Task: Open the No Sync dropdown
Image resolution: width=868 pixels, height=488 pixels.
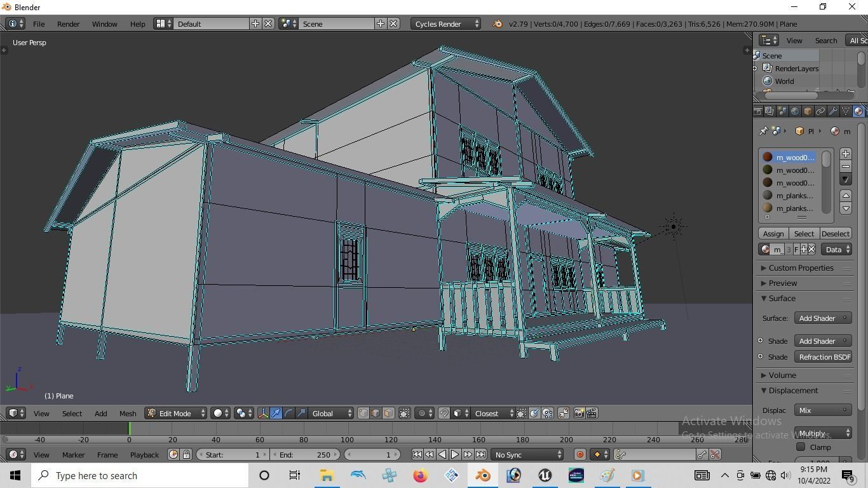Action: (x=528, y=454)
